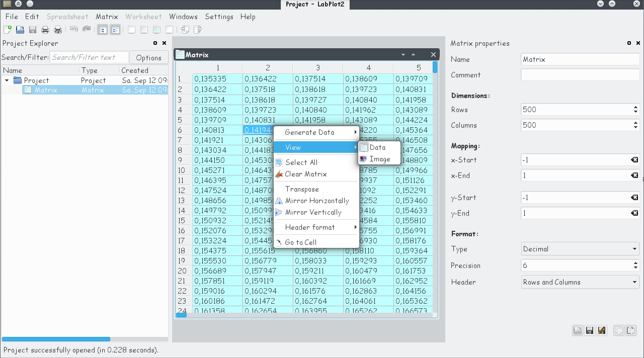Save matrix properties as template
Image resolution: width=644 pixels, height=358 pixels.
point(590,330)
